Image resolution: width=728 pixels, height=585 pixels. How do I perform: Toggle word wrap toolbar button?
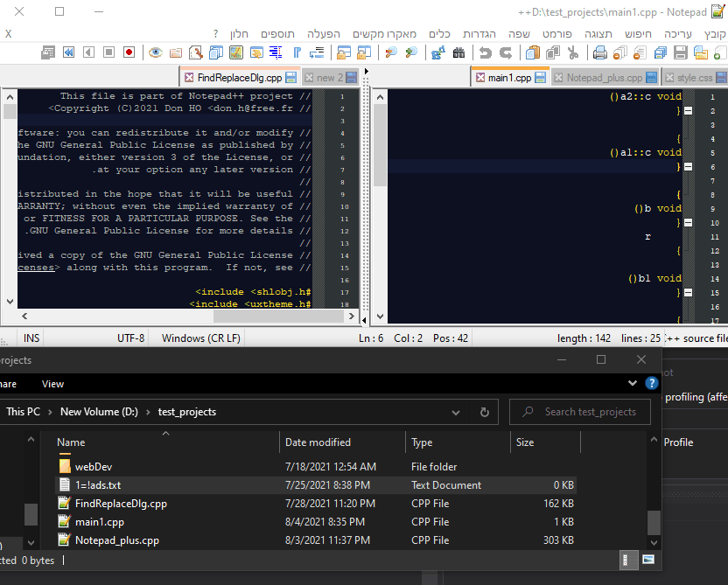tap(317, 52)
